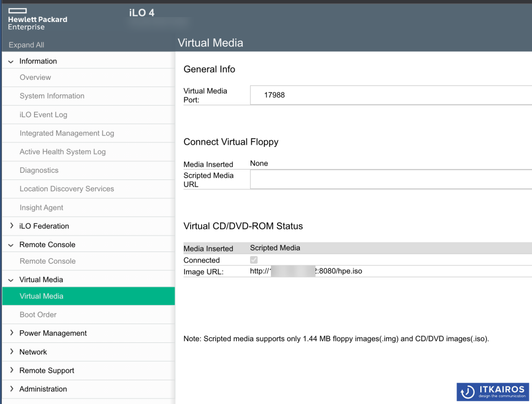Click the General Info heading
The height and width of the screenshot is (404, 532).
coord(209,69)
